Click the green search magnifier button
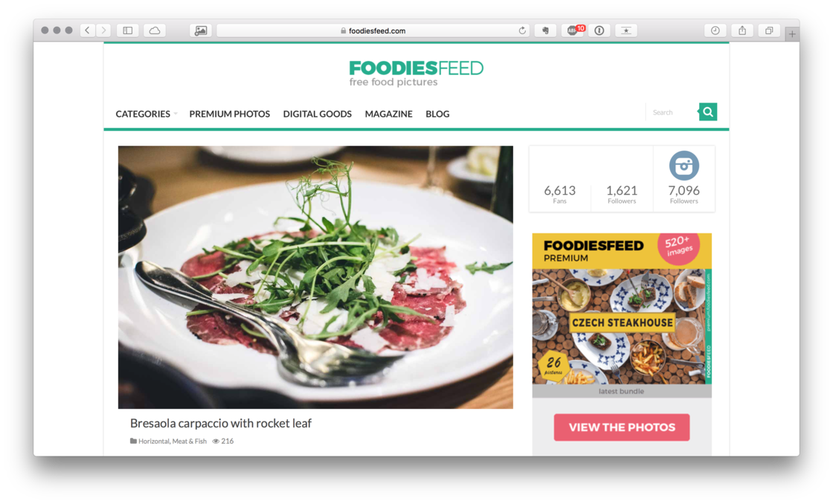833x504 pixels. [x=707, y=112]
